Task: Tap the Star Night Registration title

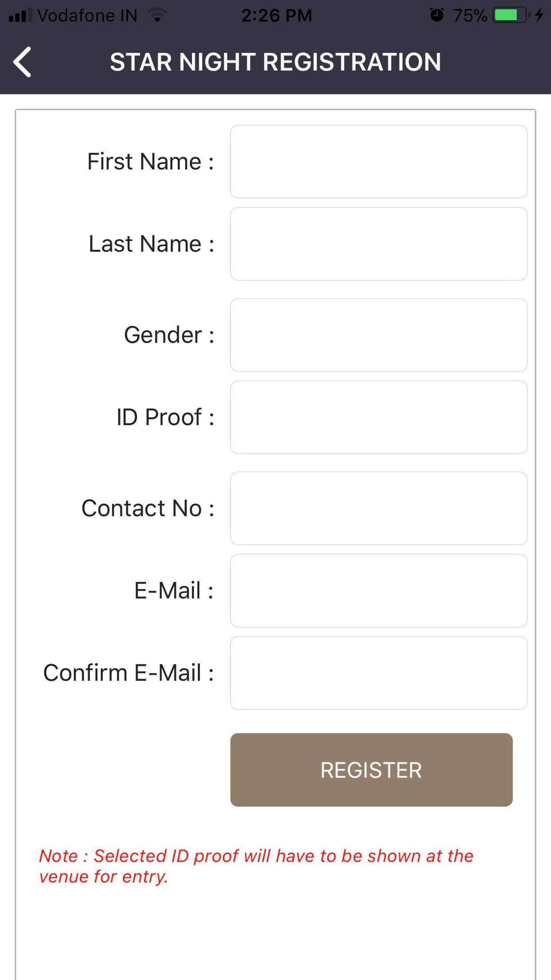Action: (x=275, y=62)
